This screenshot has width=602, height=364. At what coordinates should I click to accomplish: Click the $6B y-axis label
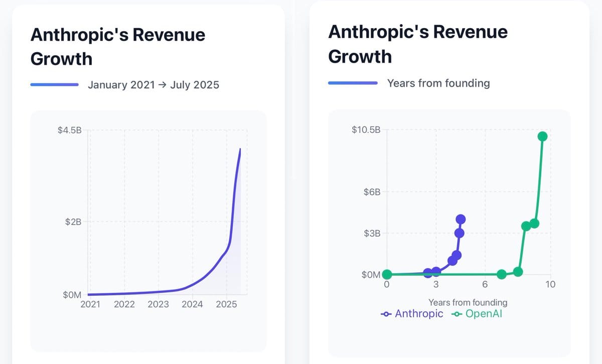tap(372, 192)
